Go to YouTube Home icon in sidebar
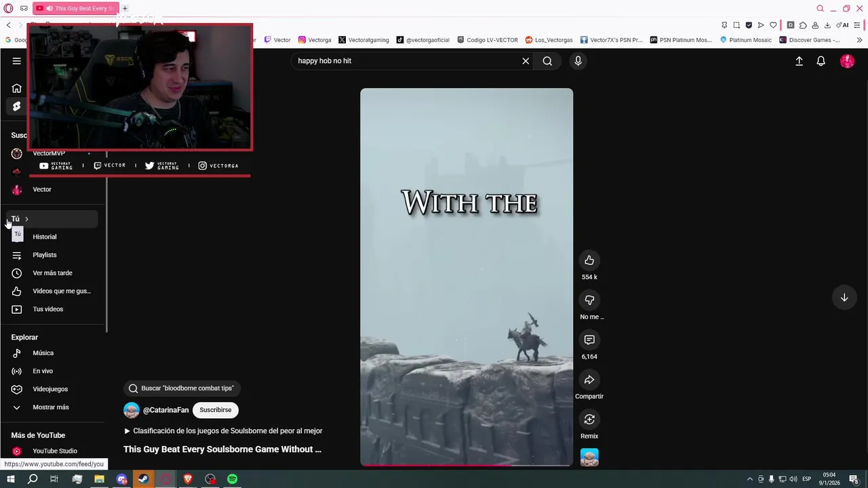Viewport: 868px width, 488px height. pos(16,88)
